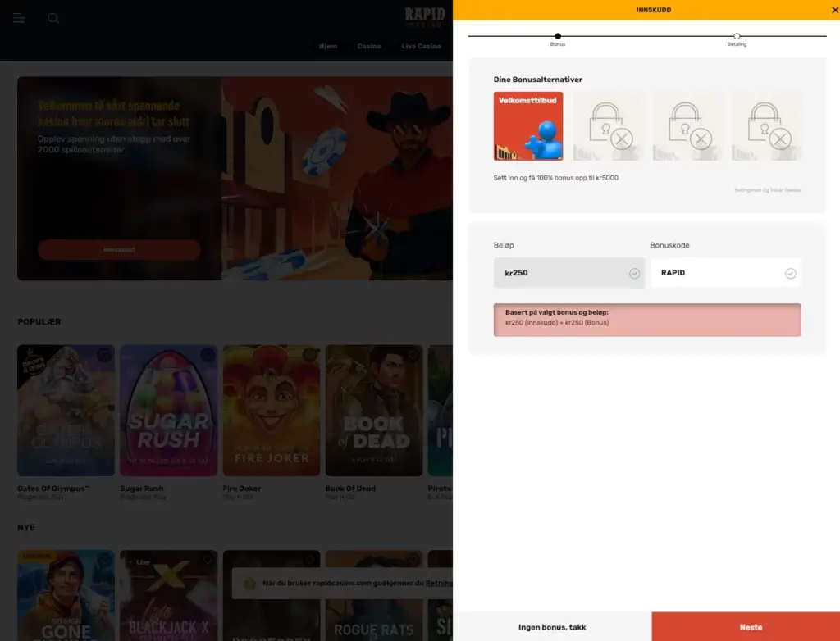840x641 pixels.
Task: Click the NYE section heading
Action: tap(26, 528)
